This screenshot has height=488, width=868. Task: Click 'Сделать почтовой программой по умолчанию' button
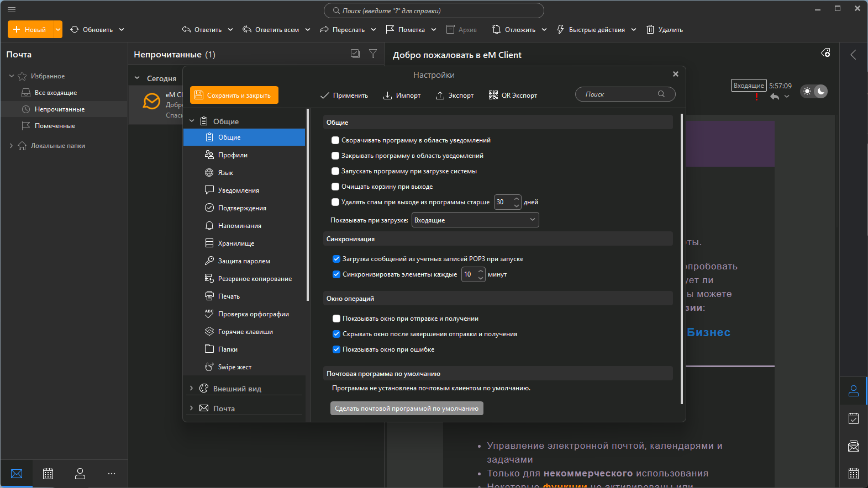pos(407,409)
